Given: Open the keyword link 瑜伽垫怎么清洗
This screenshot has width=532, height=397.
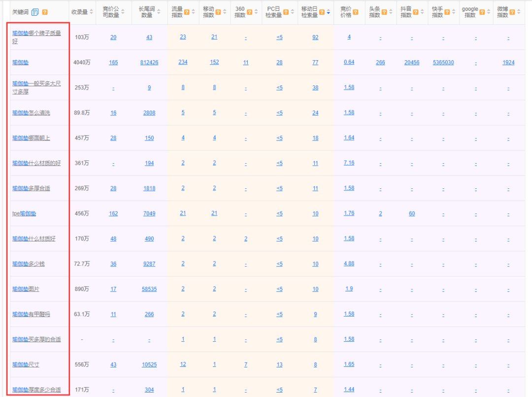Looking at the screenshot, I should click(31, 113).
